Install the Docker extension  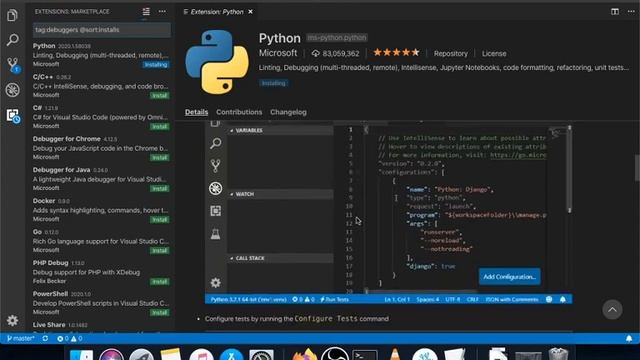coord(160,220)
